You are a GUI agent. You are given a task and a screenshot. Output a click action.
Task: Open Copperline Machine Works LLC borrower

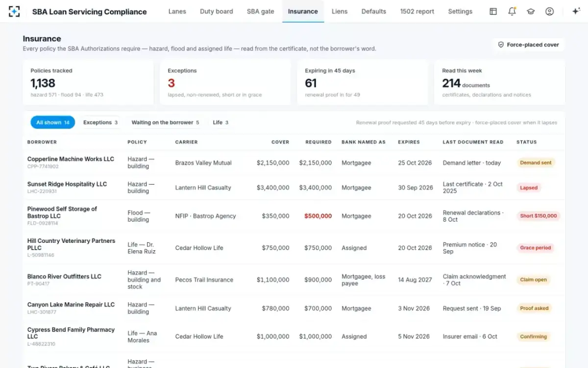pos(71,159)
